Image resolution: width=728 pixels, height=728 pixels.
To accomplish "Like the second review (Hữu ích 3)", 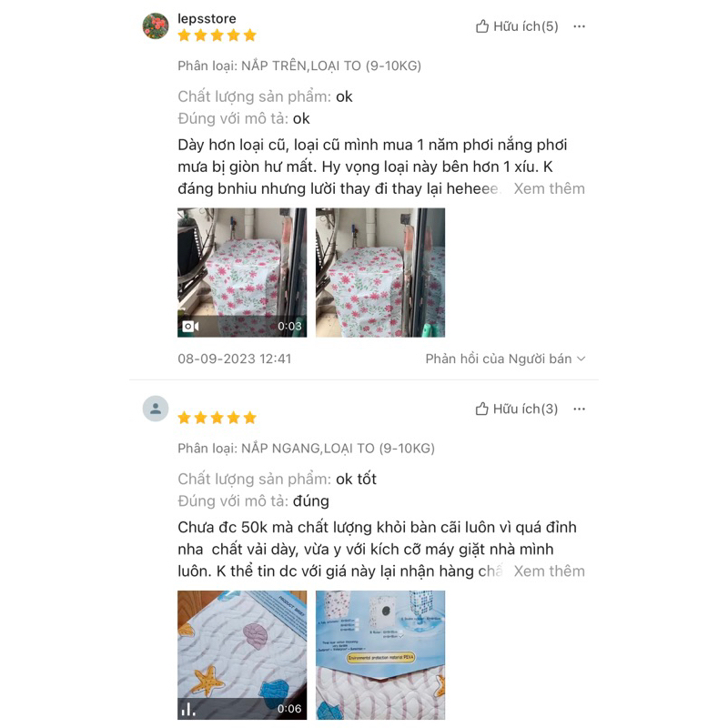I will (517, 409).
